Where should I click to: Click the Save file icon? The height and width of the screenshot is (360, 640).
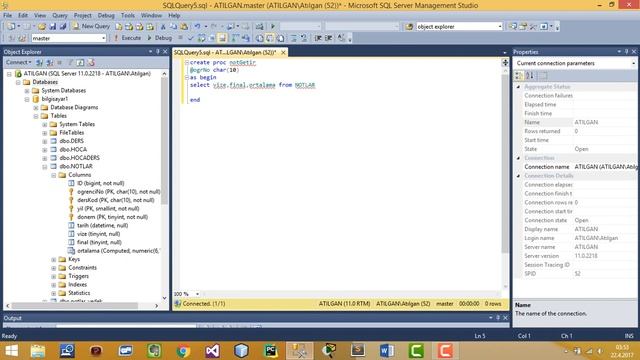53,27
